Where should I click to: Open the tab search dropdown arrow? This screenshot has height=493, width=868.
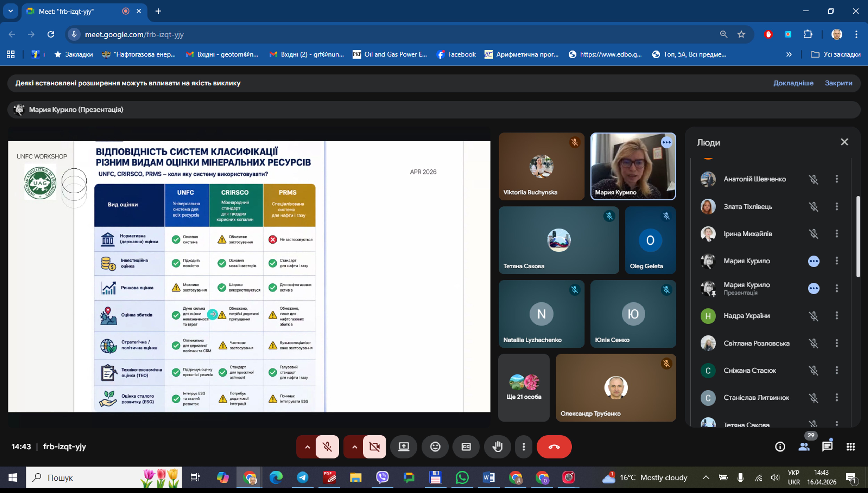point(10,11)
